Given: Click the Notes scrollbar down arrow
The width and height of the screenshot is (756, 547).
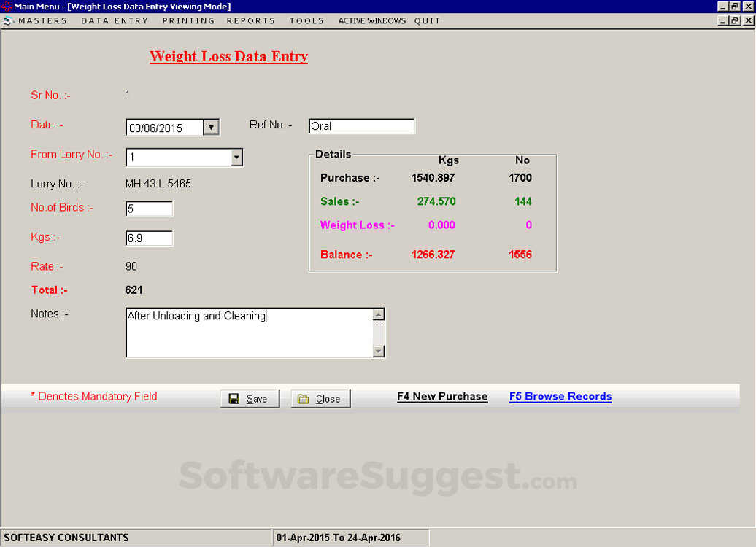Looking at the screenshot, I should pos(379,351).
